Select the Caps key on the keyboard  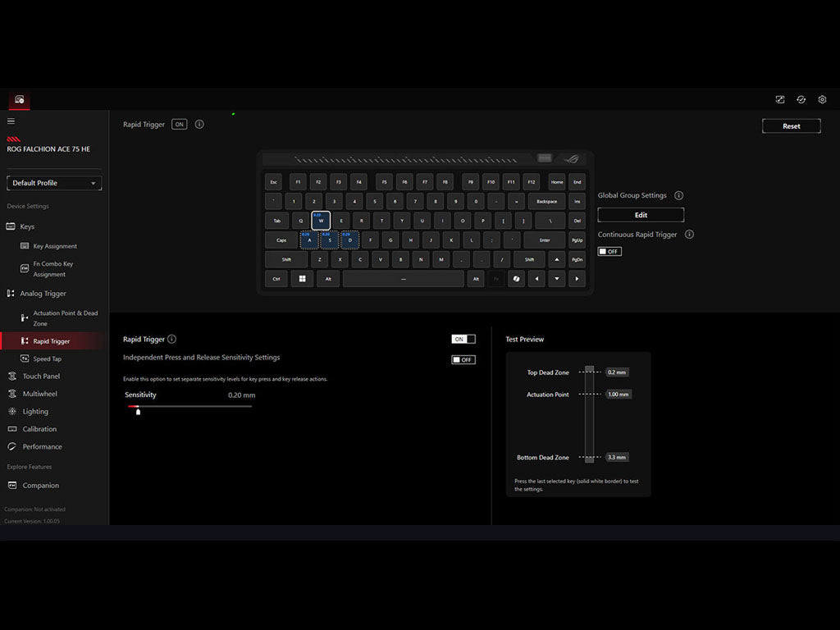tap(281, 240)
